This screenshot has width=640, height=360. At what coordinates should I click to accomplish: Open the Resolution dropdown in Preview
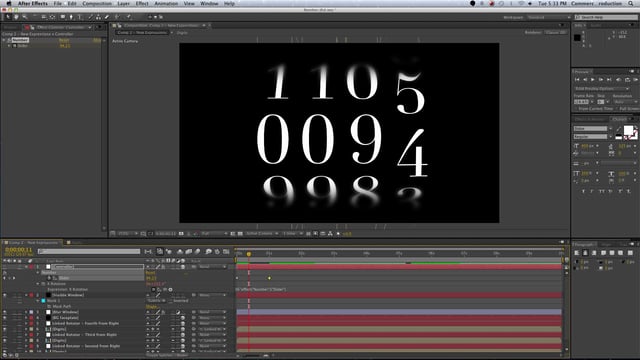[625, 102]
